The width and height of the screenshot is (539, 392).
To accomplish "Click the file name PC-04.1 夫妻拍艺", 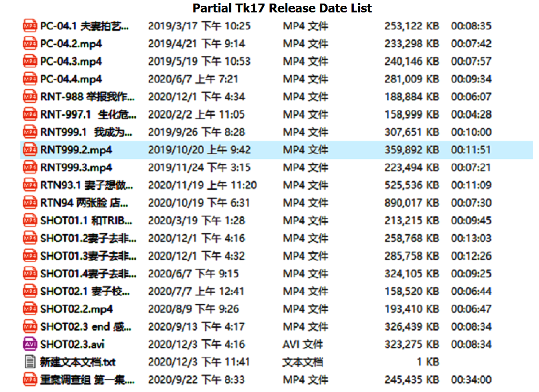I will 84,26.
